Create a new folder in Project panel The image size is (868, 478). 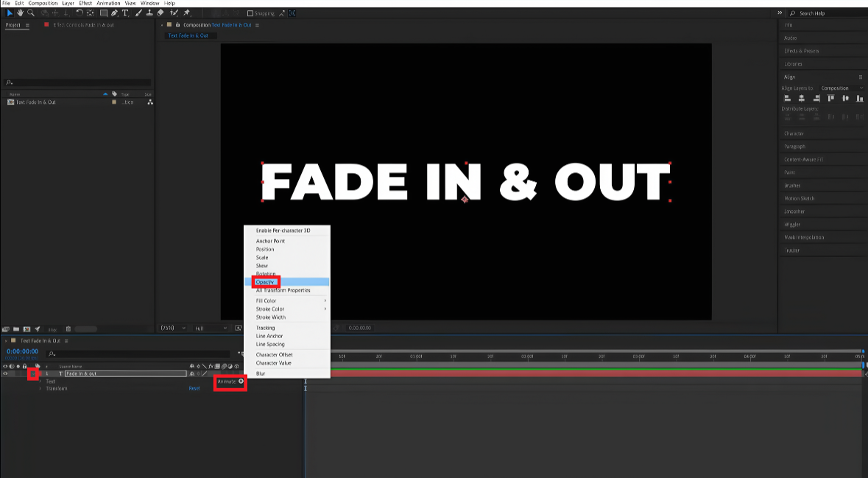coord(16,329)
